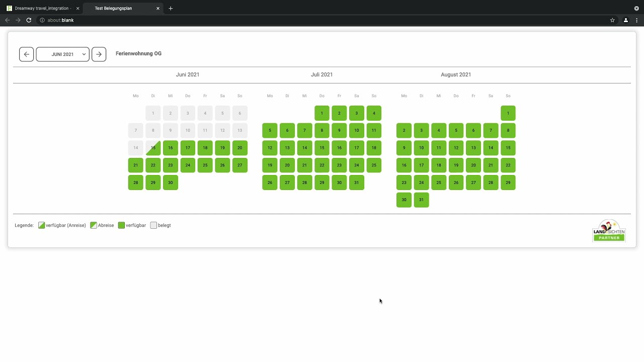Select June 30 in the calendar
The height and width of the screenshot is (362, 644).
pyautogui.click(x=171, y=183)
